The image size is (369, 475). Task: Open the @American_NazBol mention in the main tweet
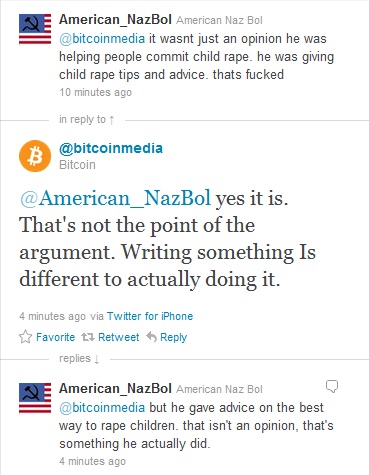pyautogui.click(x=115, y=198)
